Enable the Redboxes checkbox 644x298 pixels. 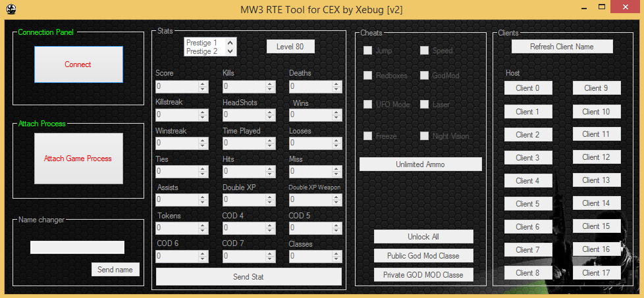pyautogui.click(x=368, y=76)
